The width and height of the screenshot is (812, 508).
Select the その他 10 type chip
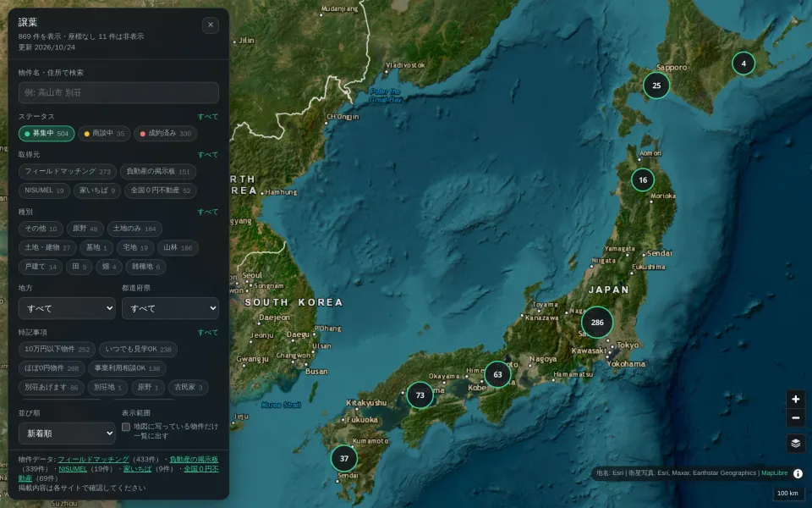pos(41,229)
